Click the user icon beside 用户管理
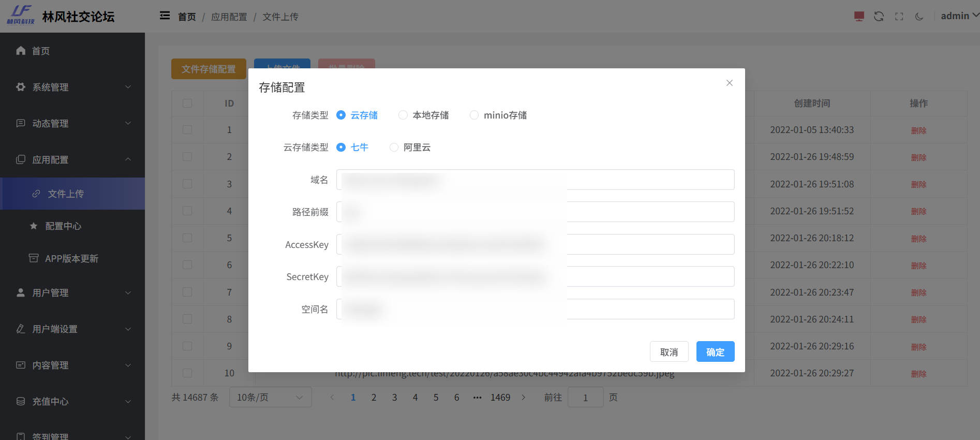980x440 pixels. 21,292
